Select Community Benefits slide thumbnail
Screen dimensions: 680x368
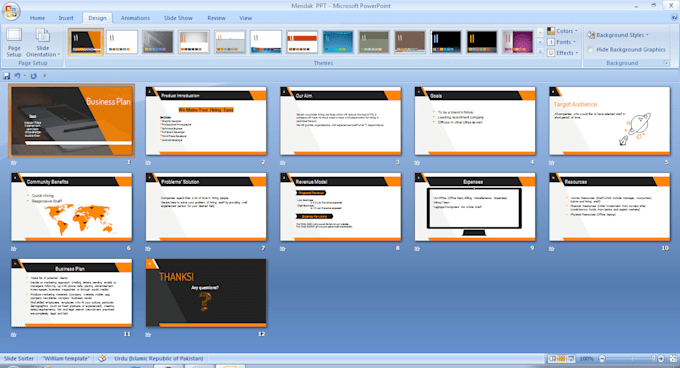click(x=72, y=207)
